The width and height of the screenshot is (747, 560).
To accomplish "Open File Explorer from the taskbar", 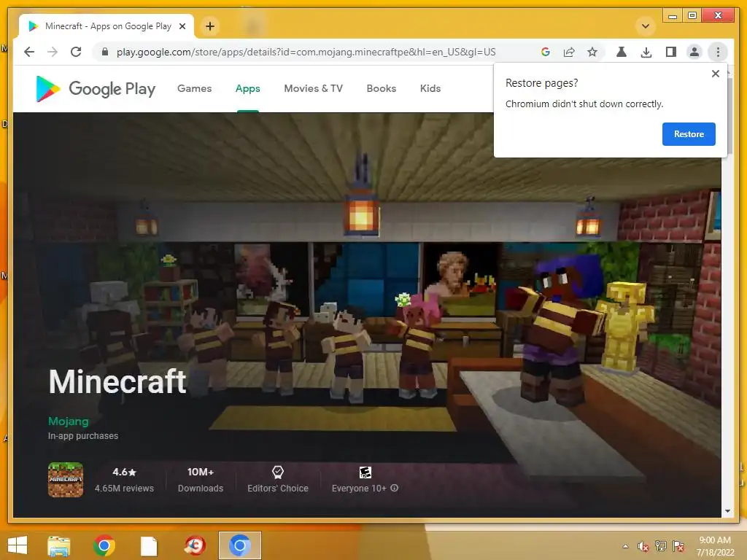I will 59,545.
